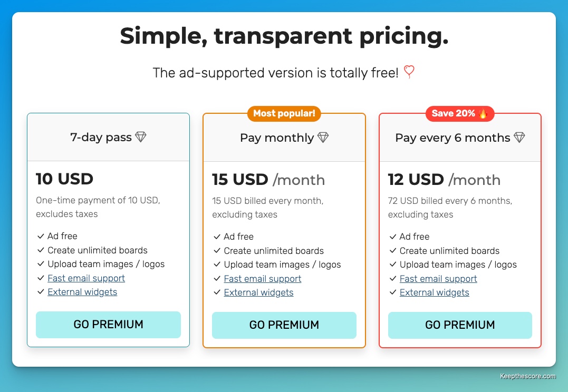This screenshot has height=392, width=568.
Task: Click the Upload team images checkmark in monthly plan
Action: coord(217,264)
